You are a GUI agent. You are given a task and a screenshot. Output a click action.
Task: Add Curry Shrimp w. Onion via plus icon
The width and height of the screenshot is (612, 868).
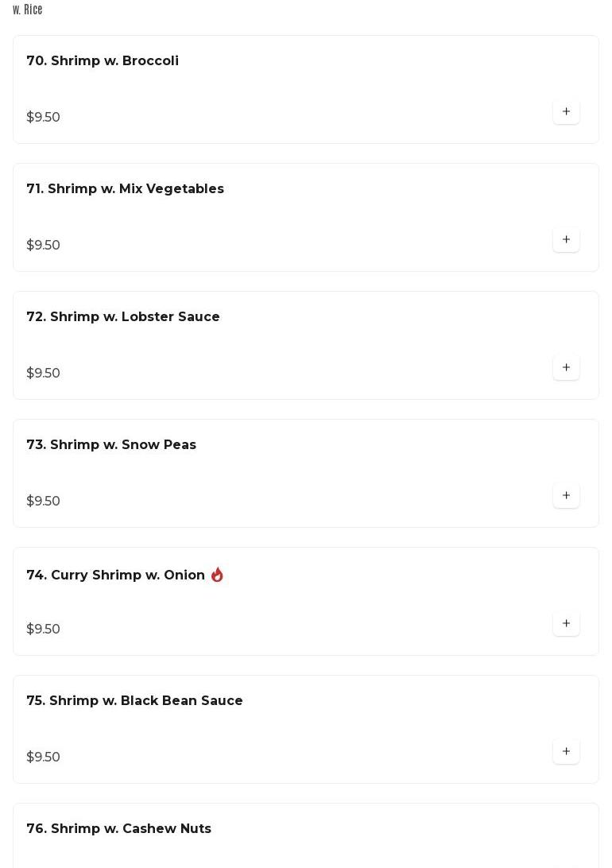(x=566, y=624)
